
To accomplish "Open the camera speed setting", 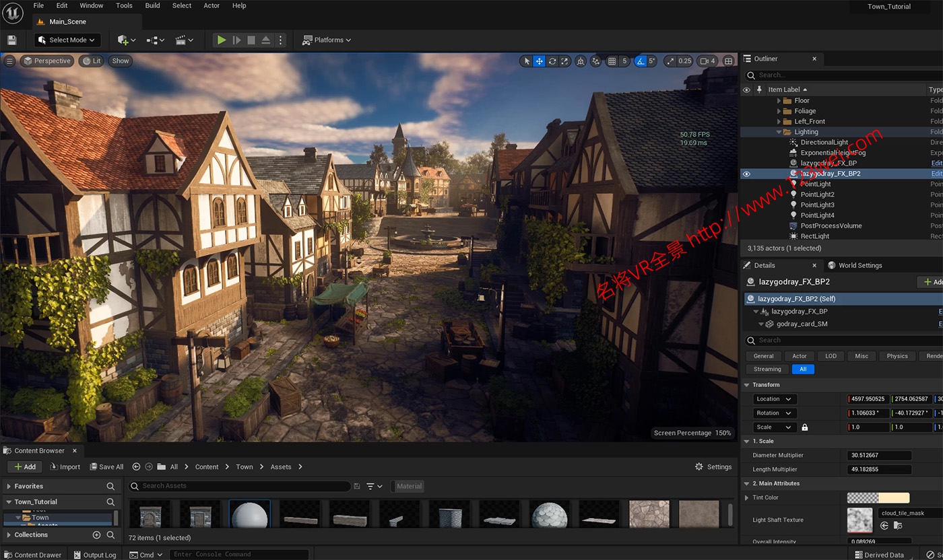I will tap(707, 61).
